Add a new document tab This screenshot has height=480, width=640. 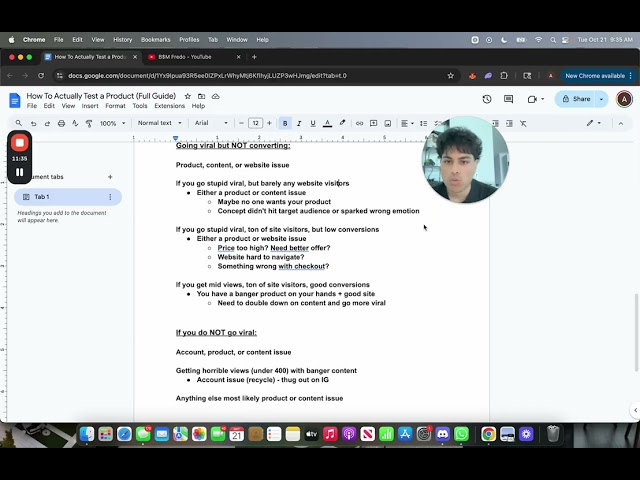coord(110,177)
